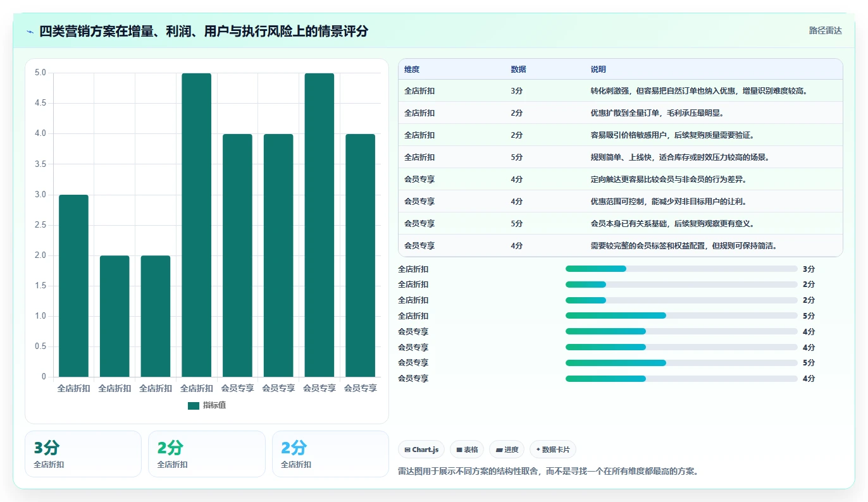The height and width of the screenshot is (502, 868).
Task: Click the 5分 cell in the 规则简单 table row
Action: [x=517, y=157]
